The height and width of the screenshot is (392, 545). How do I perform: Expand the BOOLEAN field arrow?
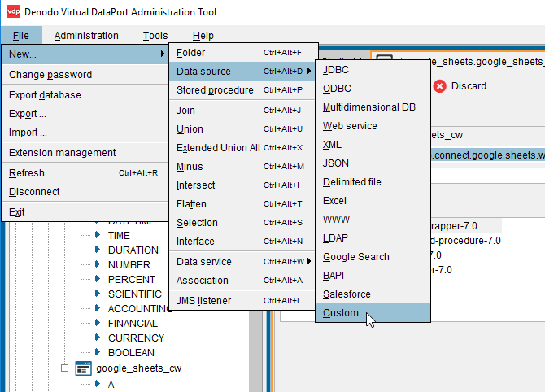pyautogui.click(x=98, y=352)
